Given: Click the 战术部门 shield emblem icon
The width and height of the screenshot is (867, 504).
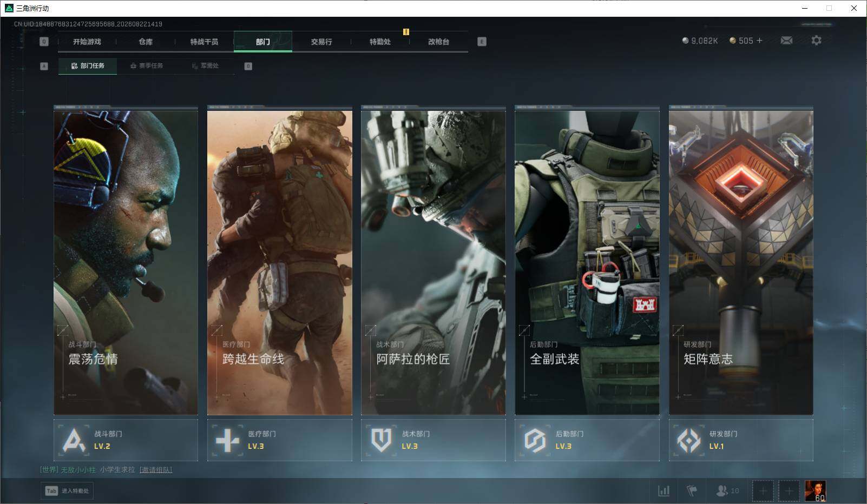Looking at the screenshot, I should point(381,440).
